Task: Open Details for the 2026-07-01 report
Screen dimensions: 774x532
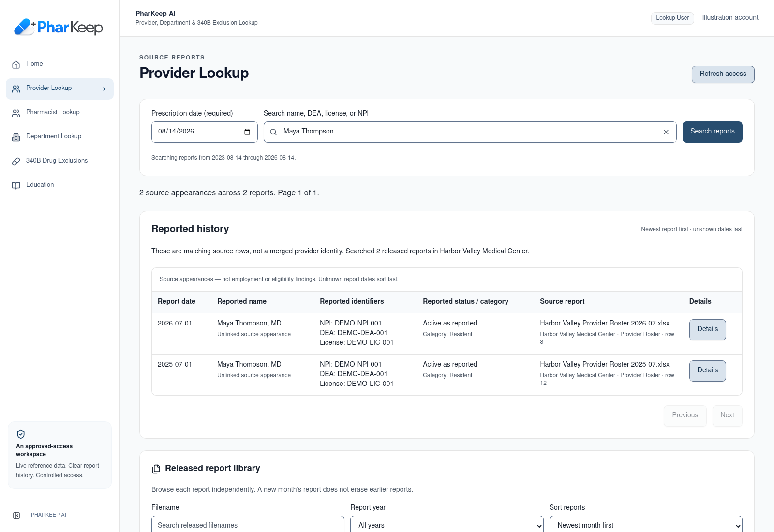Action: pyautogui.click(x=707, y=330)
